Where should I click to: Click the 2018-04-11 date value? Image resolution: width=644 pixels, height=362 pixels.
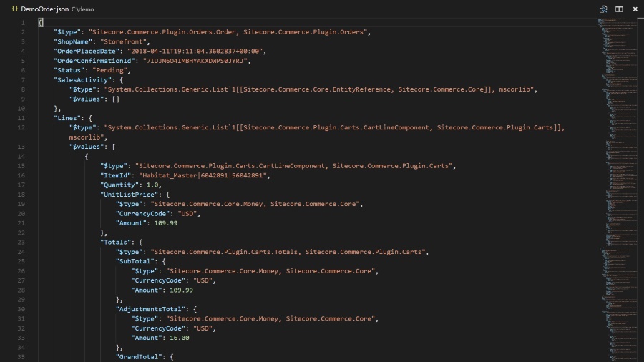pyautogui.click(x=195, y=52)
